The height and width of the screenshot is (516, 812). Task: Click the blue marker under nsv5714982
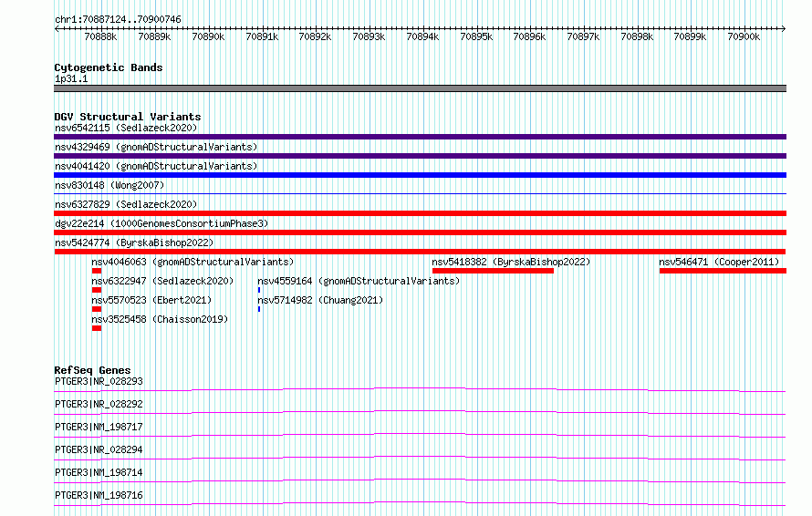259,309
